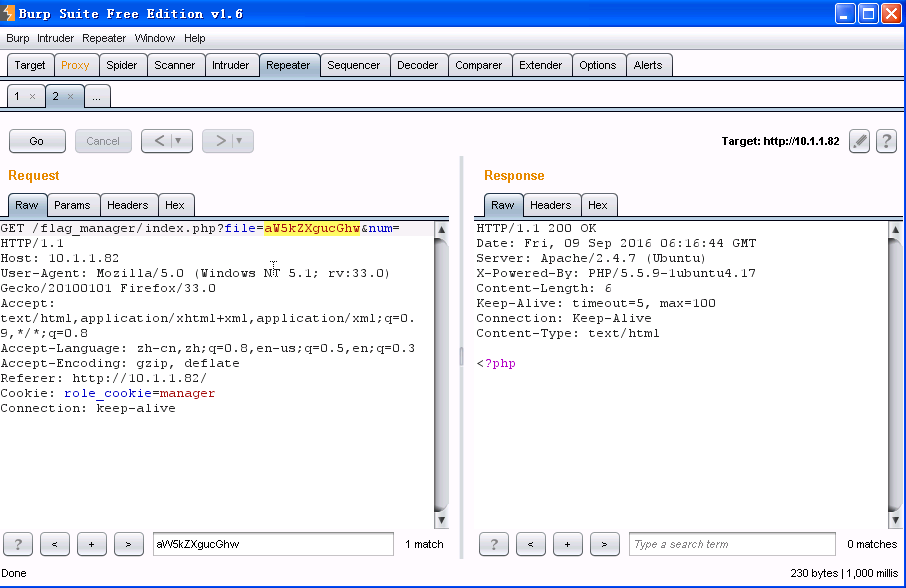906x588 pixels.
Task: Switch to the Spider tab
Action: point(122,65)
